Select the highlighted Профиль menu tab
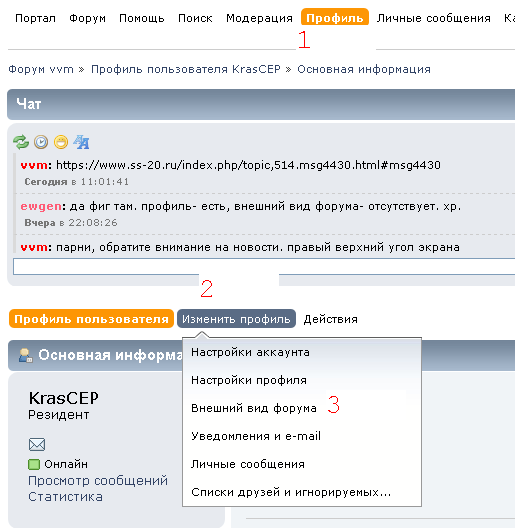The height and width of the screenshot is (528, 515). (x=335, y=17)
